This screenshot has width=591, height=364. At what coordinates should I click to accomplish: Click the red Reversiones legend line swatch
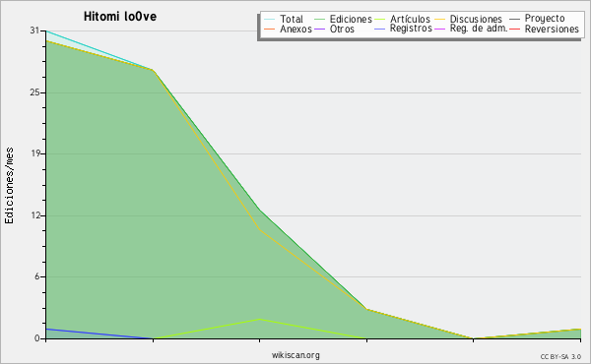pyautogui.click(x=514, y=30)
